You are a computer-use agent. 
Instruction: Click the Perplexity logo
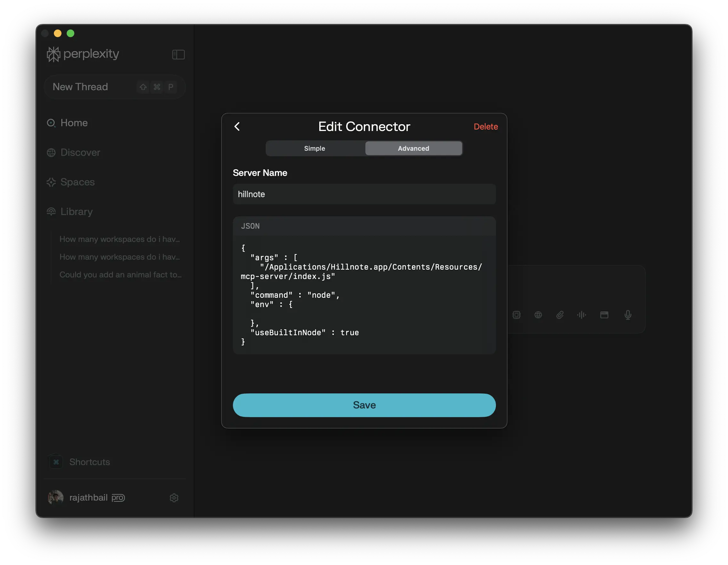point(83,54)
